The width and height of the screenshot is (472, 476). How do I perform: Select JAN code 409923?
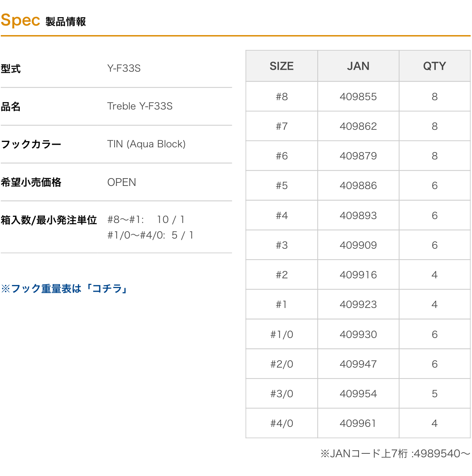(x=358, y=304)
